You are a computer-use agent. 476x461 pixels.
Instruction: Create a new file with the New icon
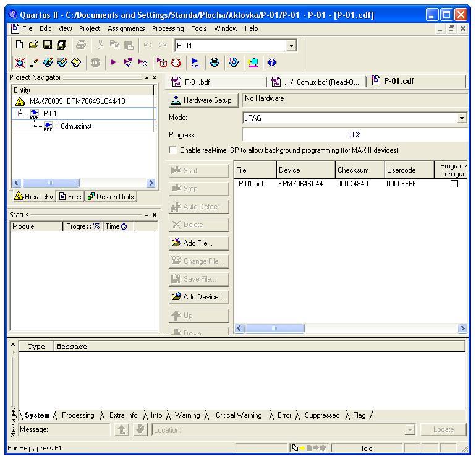click(19, 45)
